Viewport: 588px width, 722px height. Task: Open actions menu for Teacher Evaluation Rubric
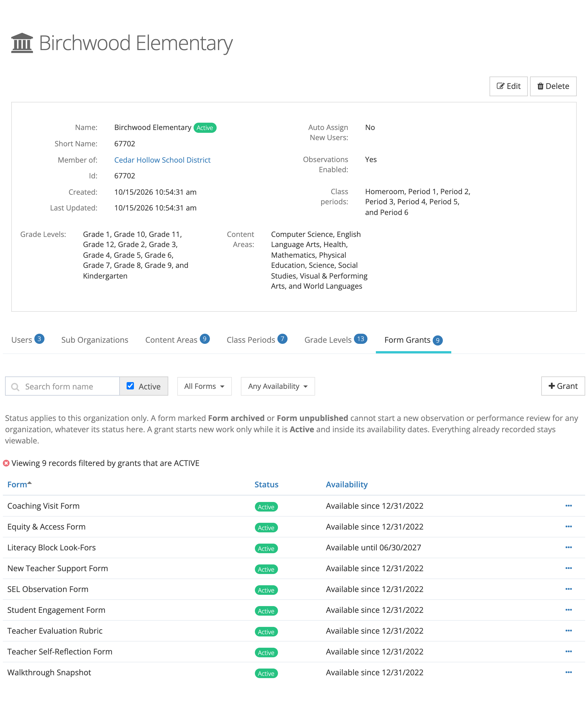point(568,631)
